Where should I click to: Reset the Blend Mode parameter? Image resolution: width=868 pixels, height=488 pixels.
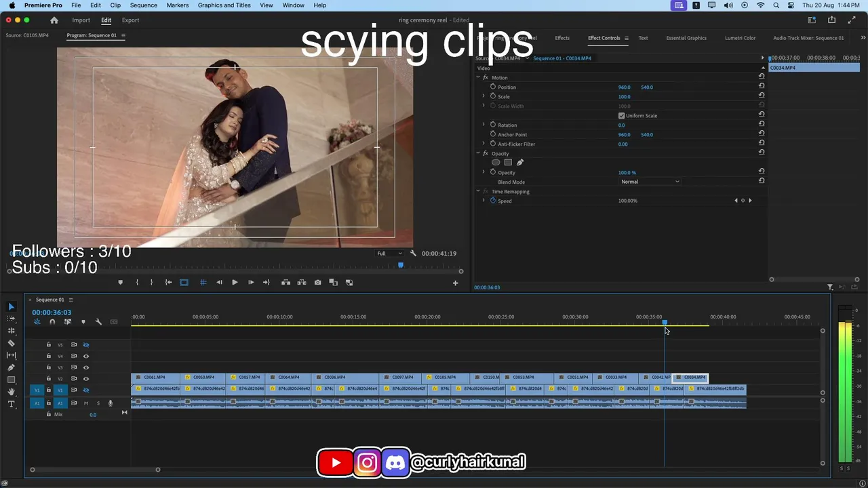click(x=762, y=181)
